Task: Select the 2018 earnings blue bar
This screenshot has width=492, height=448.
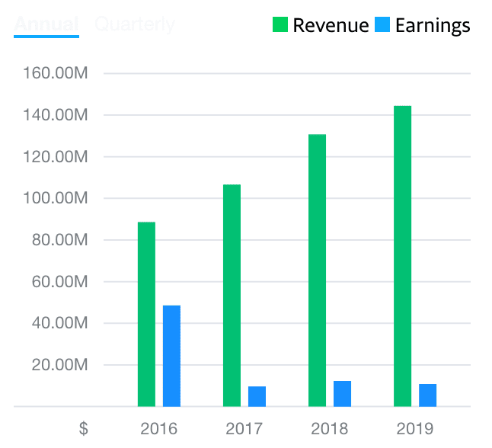Action: pos(342,394)
